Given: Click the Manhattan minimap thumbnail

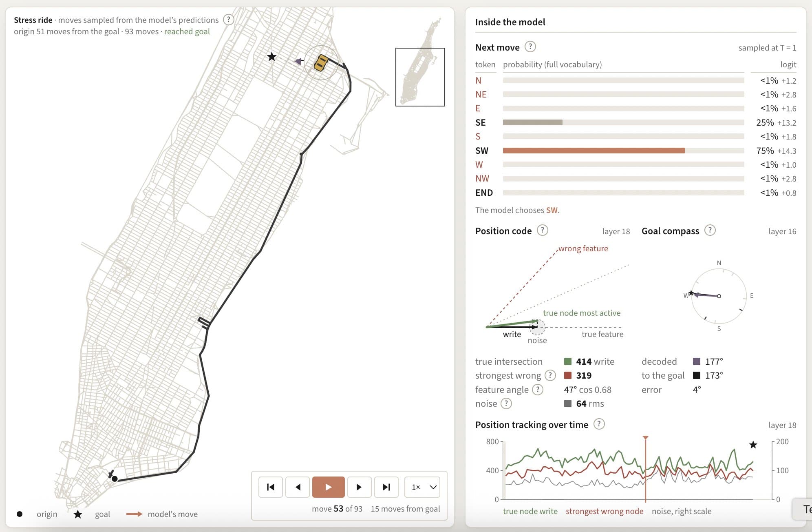Looking at the screenshot, I should 420,77.
